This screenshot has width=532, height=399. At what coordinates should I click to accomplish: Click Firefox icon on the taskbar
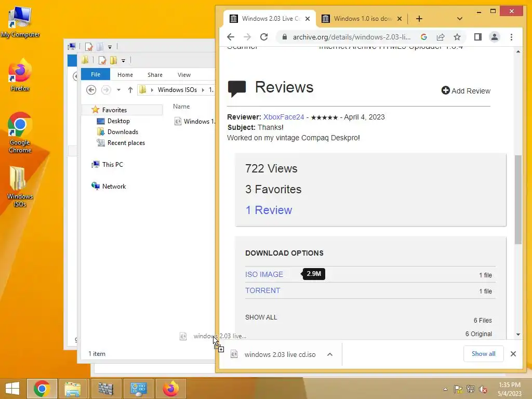coord(170,389)
